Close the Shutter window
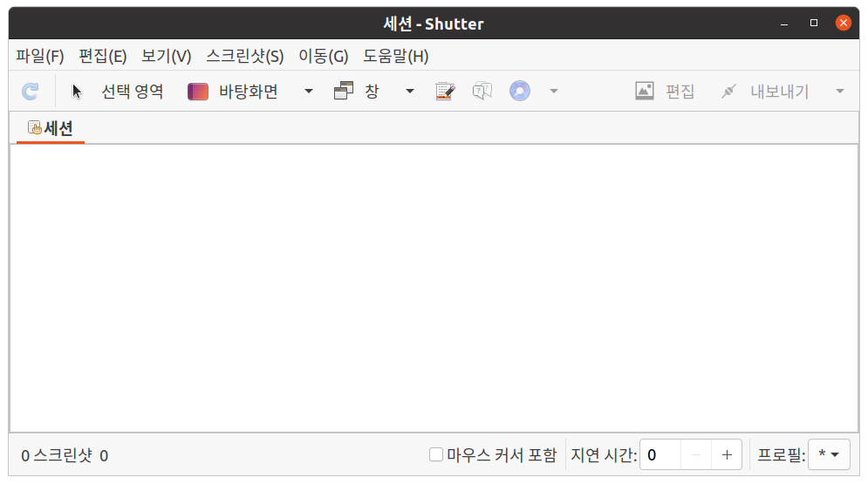The height and width of the screenshot is (484, 868). tap(843, 24)
